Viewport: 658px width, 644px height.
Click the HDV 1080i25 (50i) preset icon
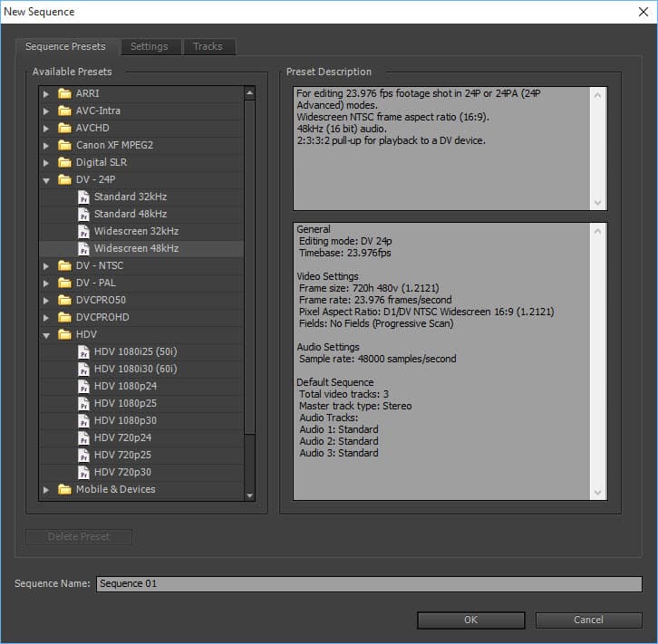click(84, 351)
